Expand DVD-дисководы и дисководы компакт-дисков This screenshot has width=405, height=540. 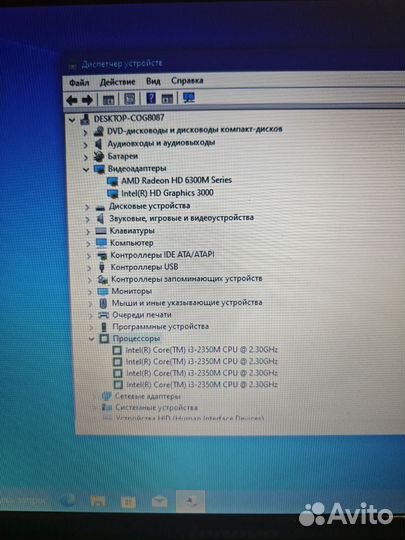point(85,132)
